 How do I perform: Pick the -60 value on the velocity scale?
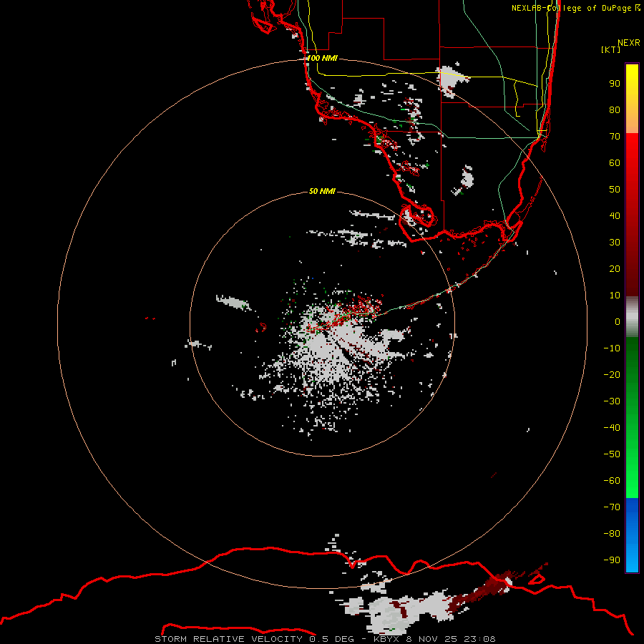click(x=612, y=481)
